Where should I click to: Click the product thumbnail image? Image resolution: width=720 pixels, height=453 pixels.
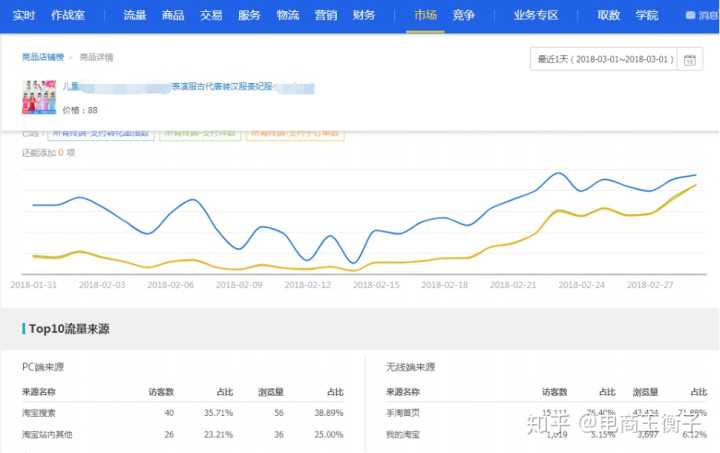38,98
